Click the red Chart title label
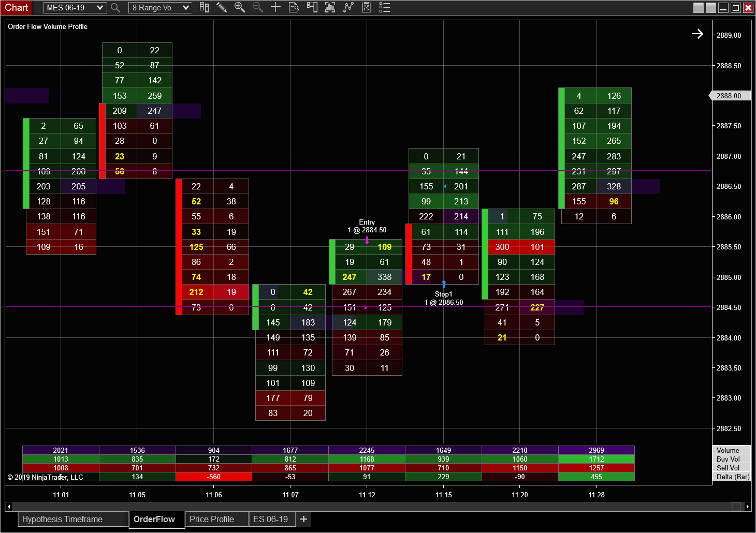The height and width of the screenshot is (533, 756). tap(16, 8)
